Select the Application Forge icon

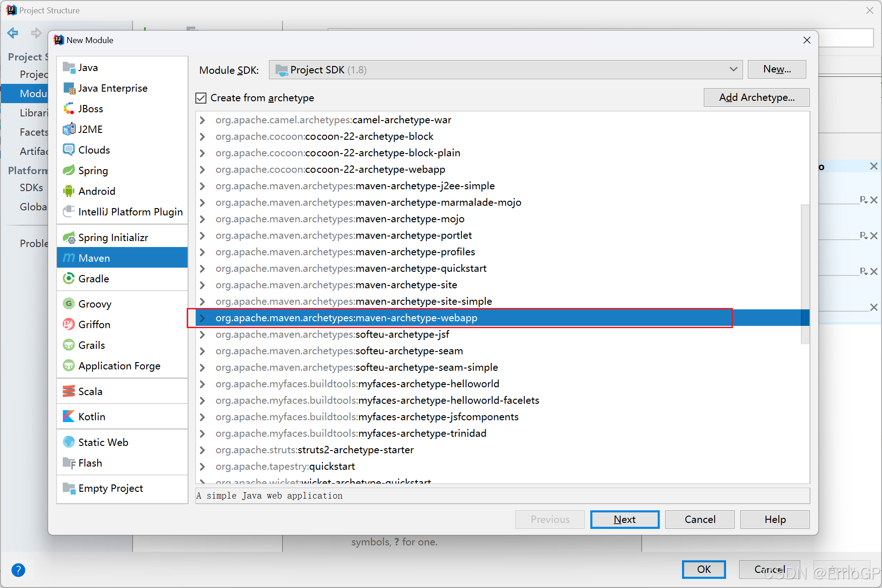pos(69,366)
